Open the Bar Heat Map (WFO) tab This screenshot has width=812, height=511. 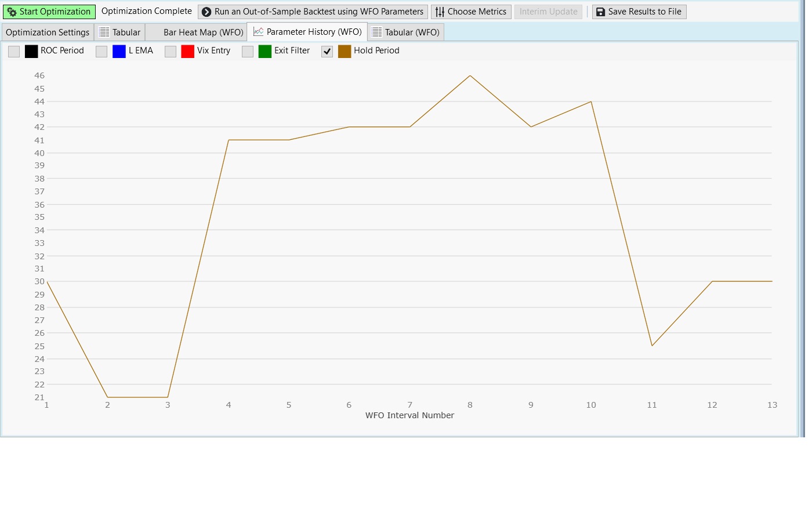coord(197,32)
